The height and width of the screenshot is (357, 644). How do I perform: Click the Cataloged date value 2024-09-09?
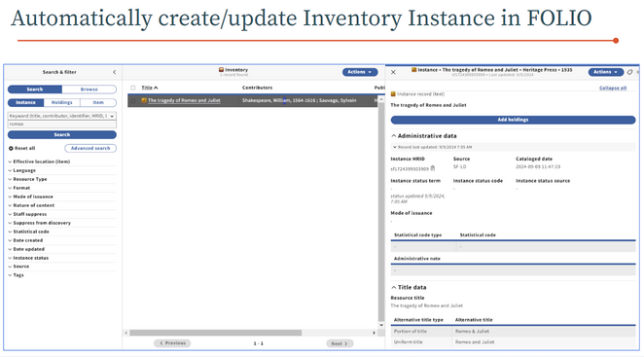coord(538,166)
